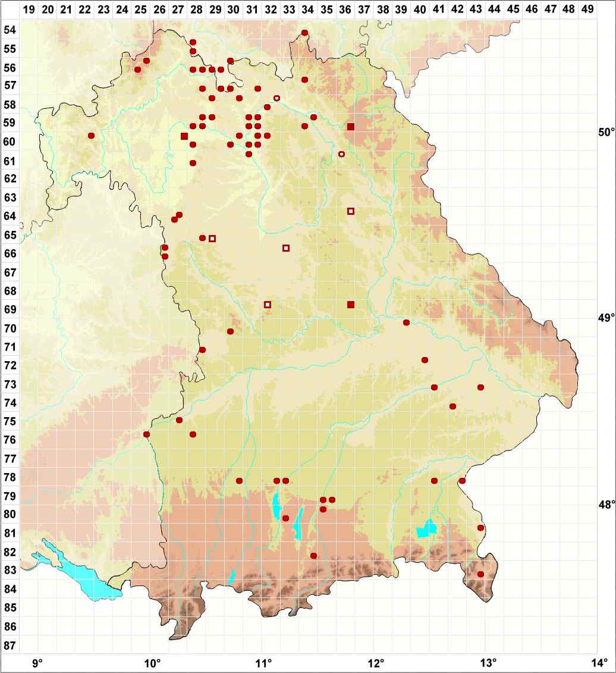The height and width of the screenshot is (673, 616).
Task: Click the hollow square marker in column 33, row 66
Action: click(286, 248)
